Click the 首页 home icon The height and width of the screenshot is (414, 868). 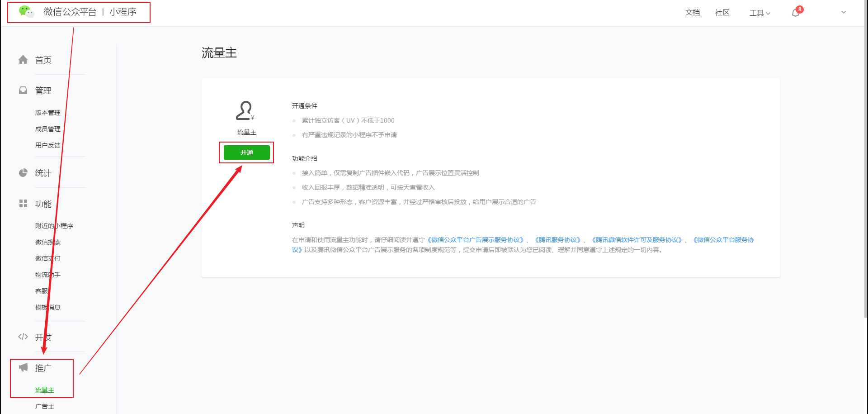[23, 60]
